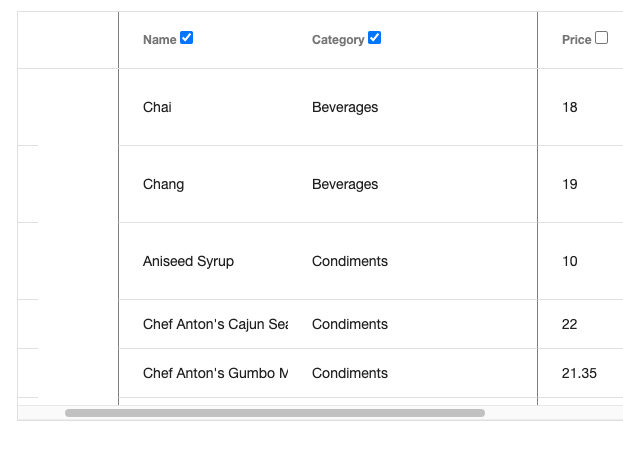This screenshot has width=623, height=470.
Task: Check the Price column checkbox
Action: coord(601,38)
